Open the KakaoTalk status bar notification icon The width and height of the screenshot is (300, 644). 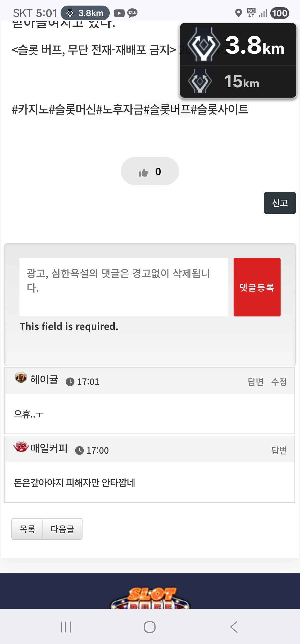click(132, 13)
